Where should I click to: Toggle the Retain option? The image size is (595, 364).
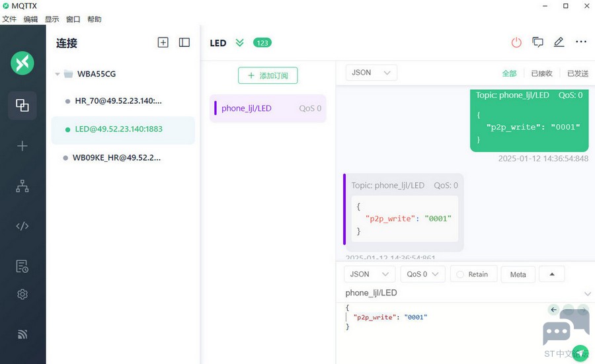[473, 274]
